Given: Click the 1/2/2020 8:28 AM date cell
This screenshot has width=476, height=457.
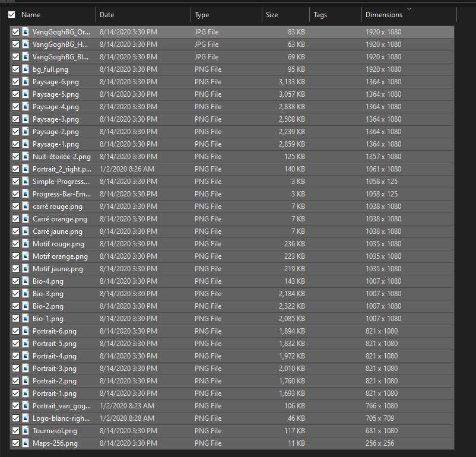Looking at the screenshot, I should pyautogui.click(x=127, y=418).
